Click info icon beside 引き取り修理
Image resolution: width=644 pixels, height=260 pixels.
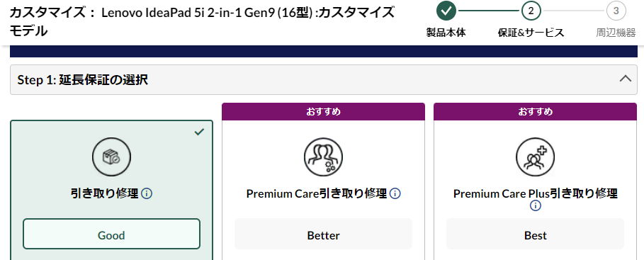point(147,193)
